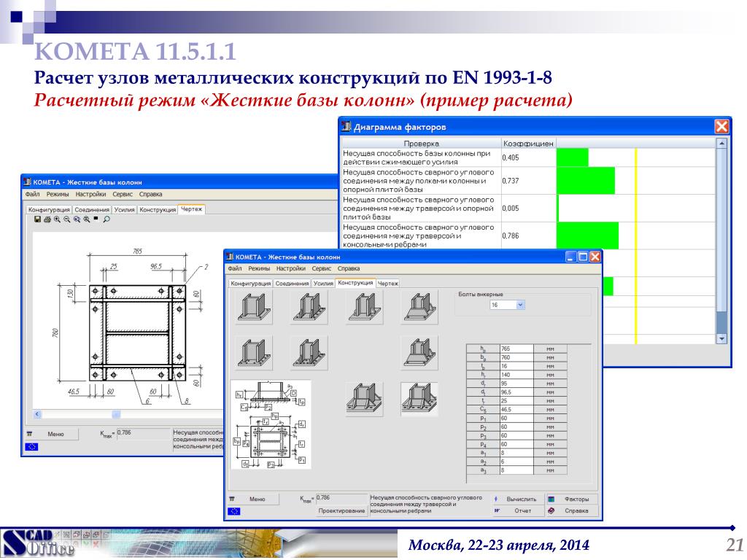The width and height of the screenshot is (747, 560).
Task: Click the zoom out (minus) magnifier icon
Action: point(66,219)
